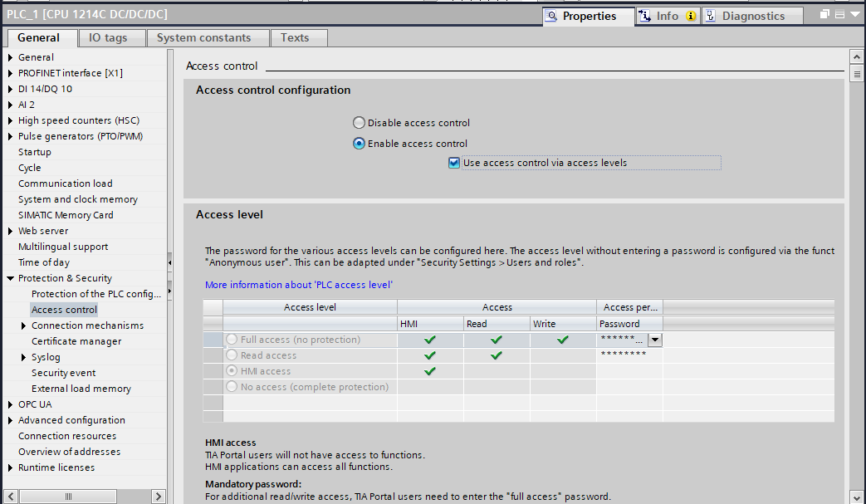Click the green Read checkmark for Read access

click(x=496, y=355)
